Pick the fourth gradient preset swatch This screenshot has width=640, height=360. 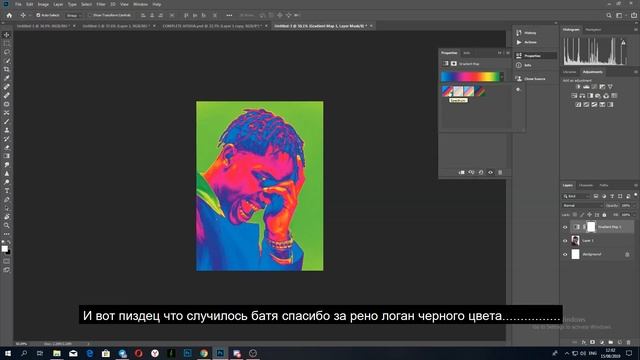pyautogui.click(x=480, y=91)
